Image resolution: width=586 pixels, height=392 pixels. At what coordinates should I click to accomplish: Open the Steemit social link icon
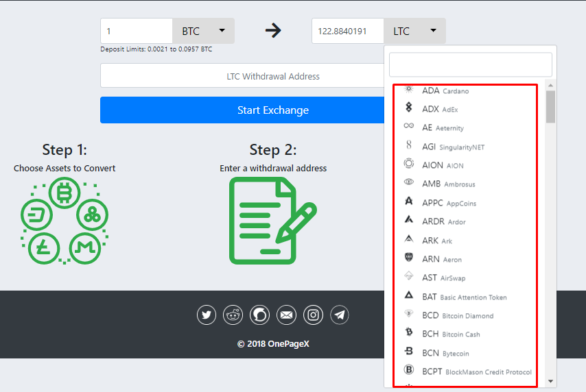[260, 315]
